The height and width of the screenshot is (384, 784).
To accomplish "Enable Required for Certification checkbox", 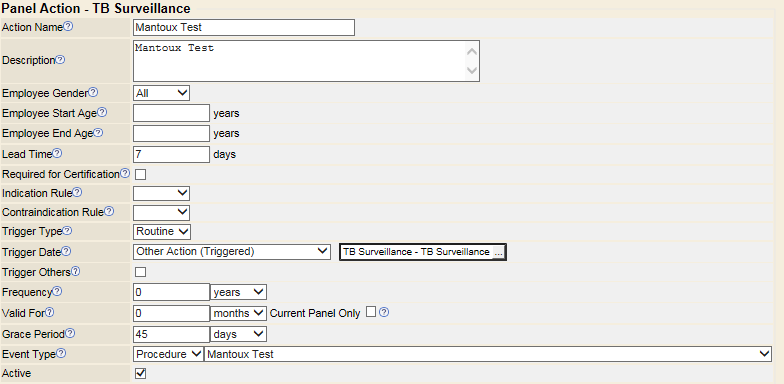I will (x=141, y=174).
